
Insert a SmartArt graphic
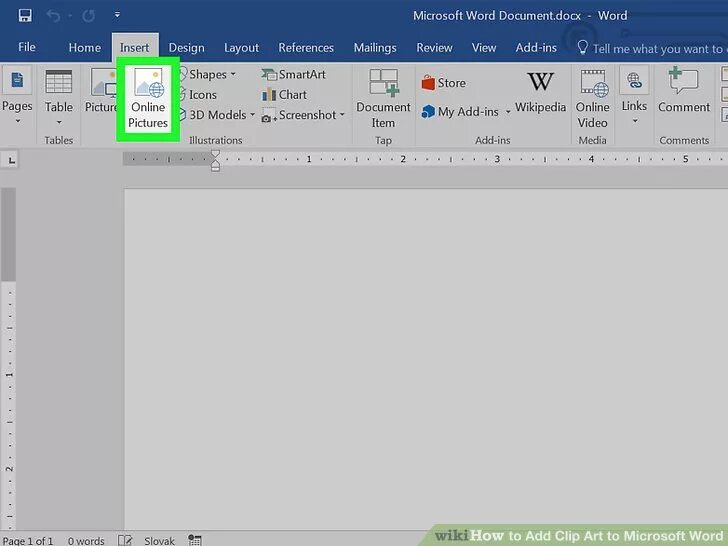293,74
